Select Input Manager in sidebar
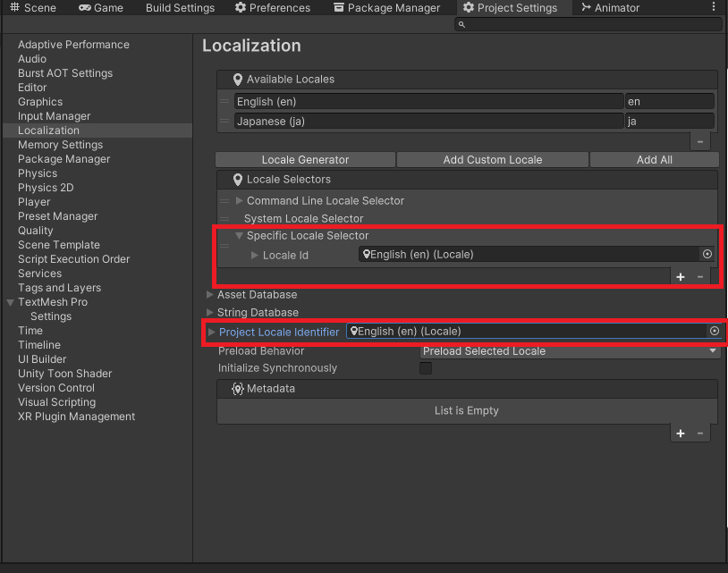The width and height of the screenshot is (728, 573). pyautogui.click(x=55, y=116)
